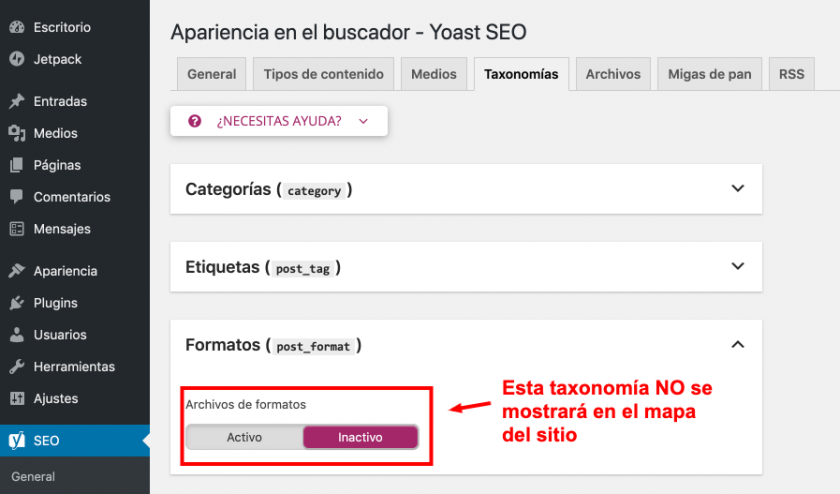Click the Plugins plug icon

pyautogui.click(x=17, y=303)
